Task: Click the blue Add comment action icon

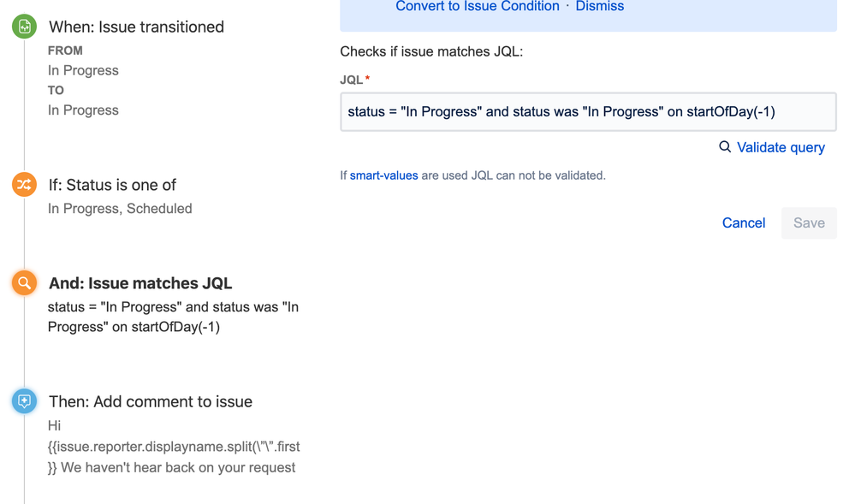Action: pos(23,400)
